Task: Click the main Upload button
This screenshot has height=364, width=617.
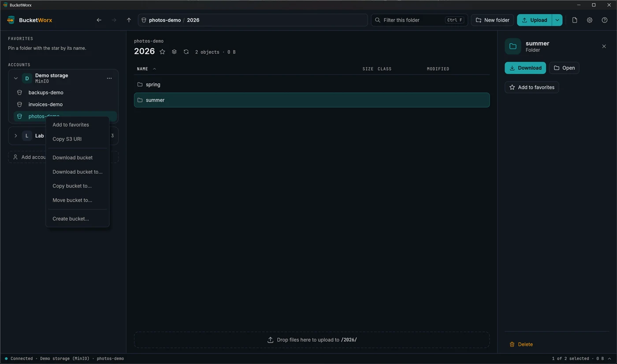Action: click(535, 20)
